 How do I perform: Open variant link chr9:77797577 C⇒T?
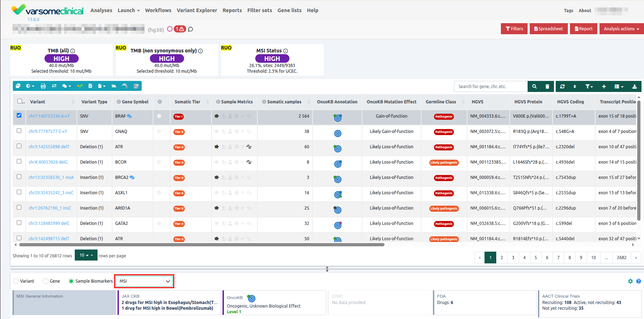48,131
